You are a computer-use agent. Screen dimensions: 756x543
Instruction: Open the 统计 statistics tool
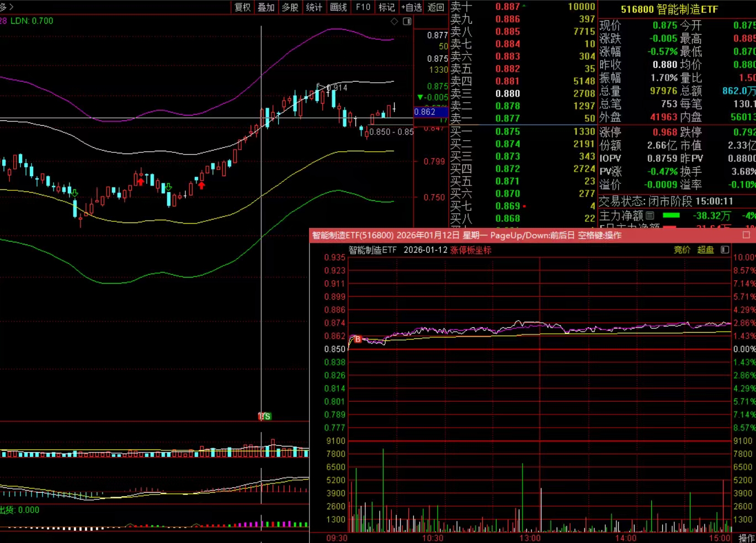(x=314, y=7)
